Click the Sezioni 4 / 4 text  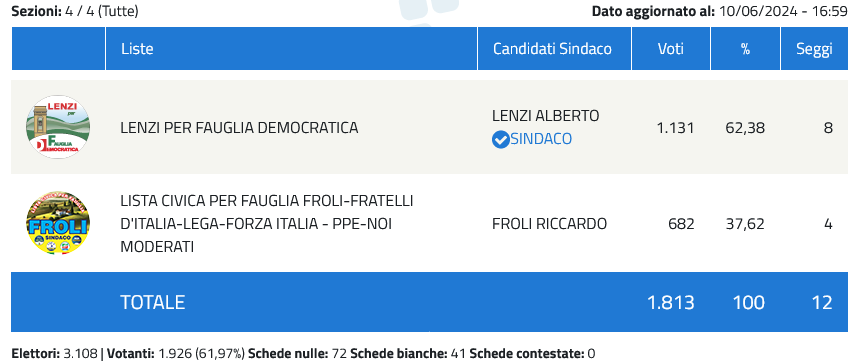[75, 11]
